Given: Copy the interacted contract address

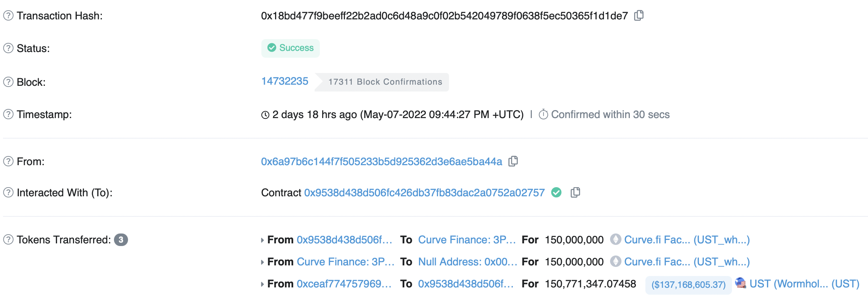Looking at the screenshot, I should click(x=576, y=192).
